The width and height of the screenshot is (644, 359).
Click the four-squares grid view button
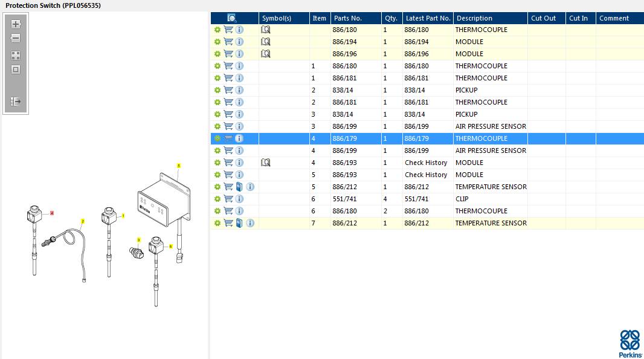[x=16, y=56]
